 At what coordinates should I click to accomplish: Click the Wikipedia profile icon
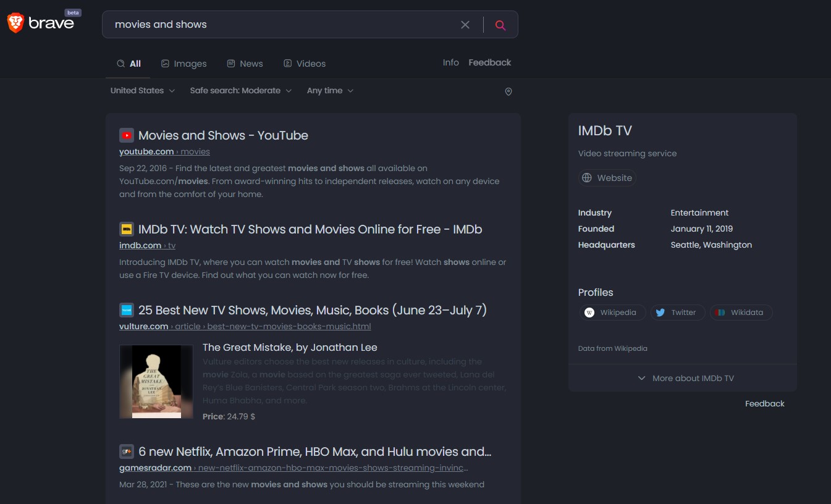589,313
